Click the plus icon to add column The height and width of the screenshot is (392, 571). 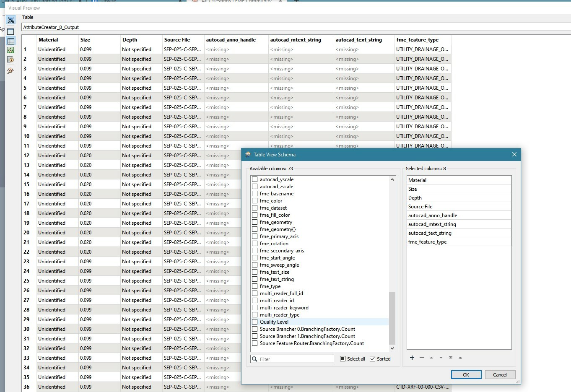[x=412, y=358]
